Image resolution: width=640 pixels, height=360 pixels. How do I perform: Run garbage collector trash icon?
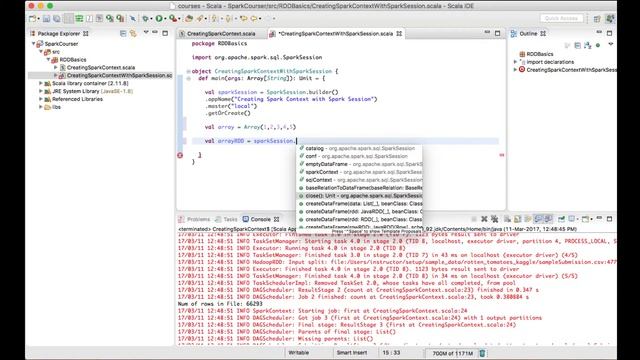(482, 353)
